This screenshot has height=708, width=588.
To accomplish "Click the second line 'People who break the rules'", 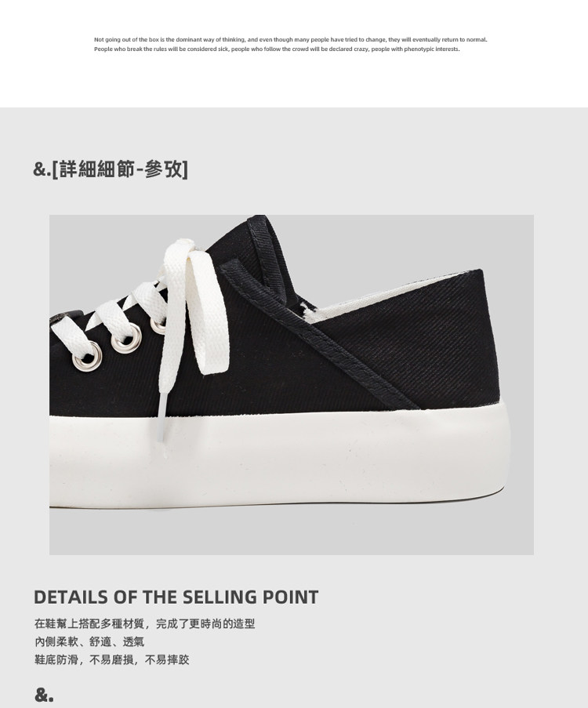I will pos(277,49).
